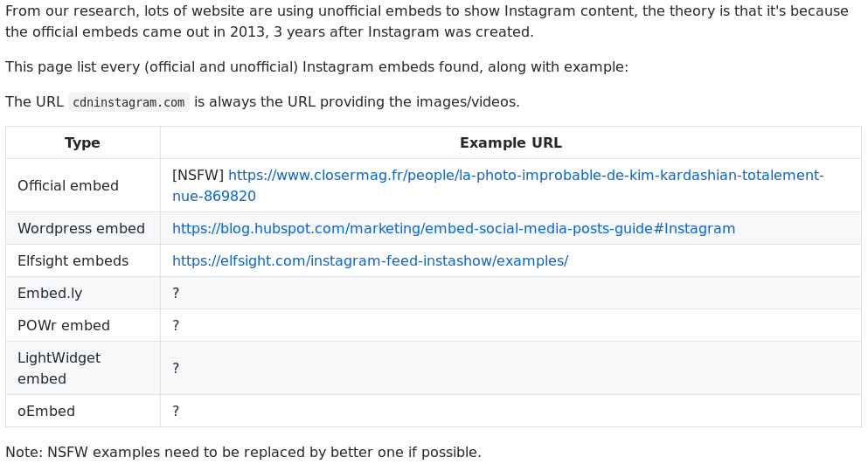The width and height of the screenshot is (868, 471).
Task: Click the question mark beside Embed.ly
Action: click(176, 294)
